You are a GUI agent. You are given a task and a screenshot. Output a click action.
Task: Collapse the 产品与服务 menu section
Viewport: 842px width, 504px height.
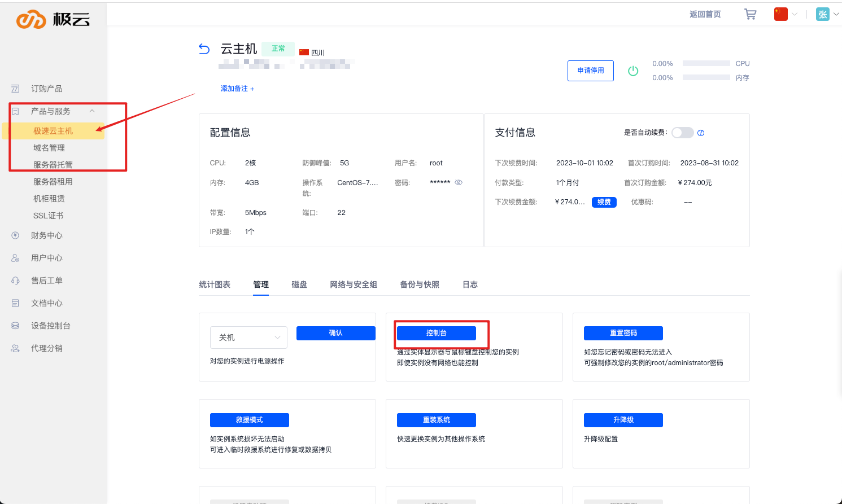[92, 111]
